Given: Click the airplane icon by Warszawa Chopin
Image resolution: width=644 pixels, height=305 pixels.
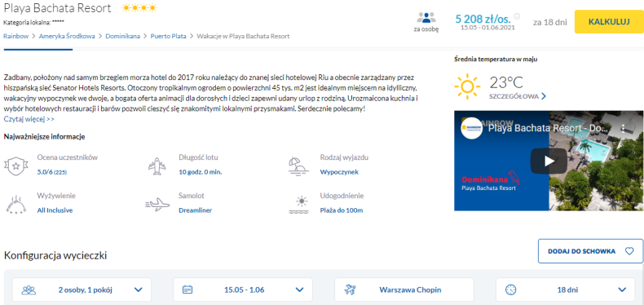Looking at the screenshot, I should (350, 290).
